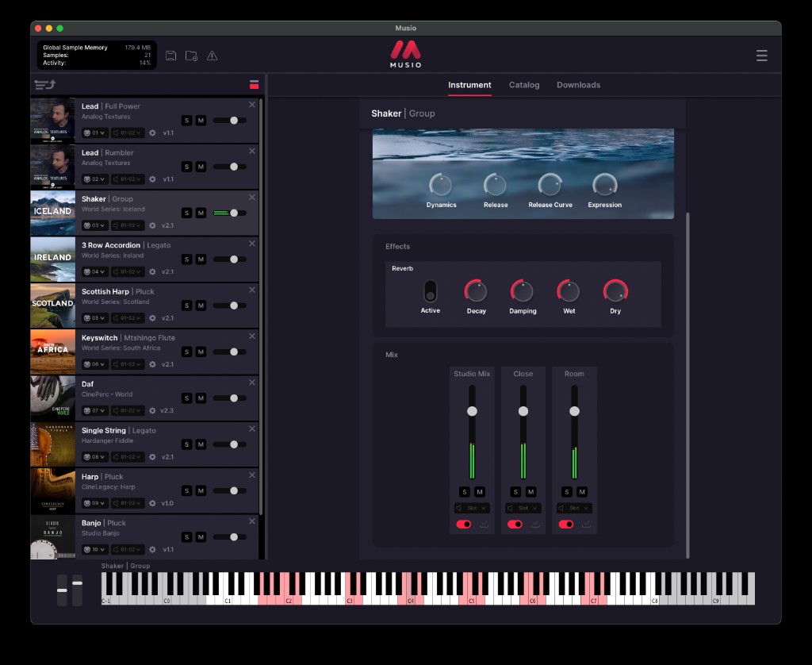Click the sort instruments icon above the list
This screenshot has width=812, height=665.
45,84
